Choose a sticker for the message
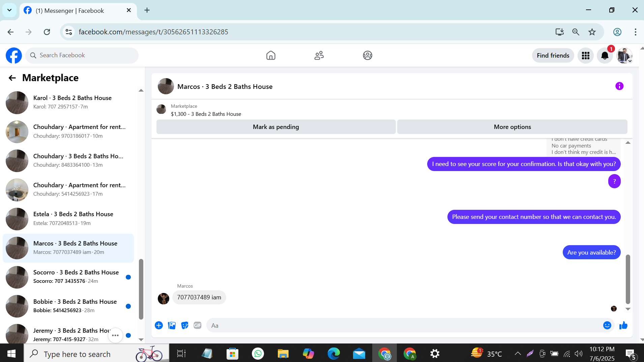This screenshot has height=362, width=644. pos(184,325)
